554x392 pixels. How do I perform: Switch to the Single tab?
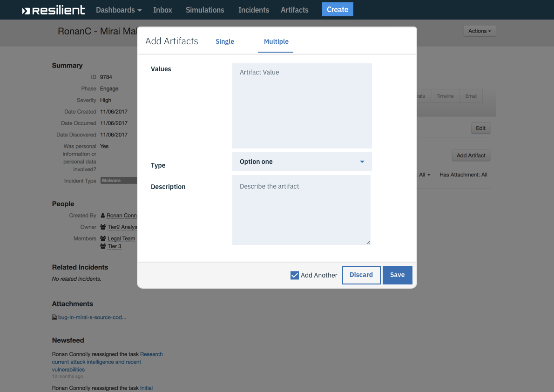(225, 41)
